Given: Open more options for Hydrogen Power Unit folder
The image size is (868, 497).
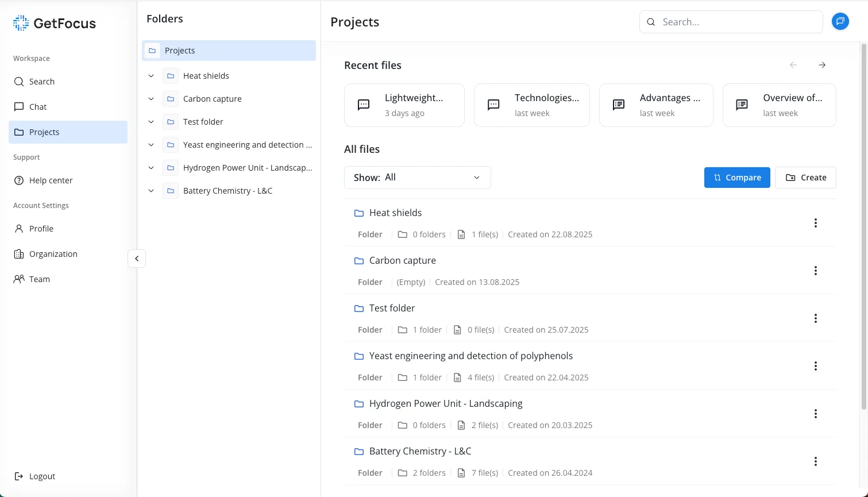Looking at the screenshot, I should pos(816,414).
